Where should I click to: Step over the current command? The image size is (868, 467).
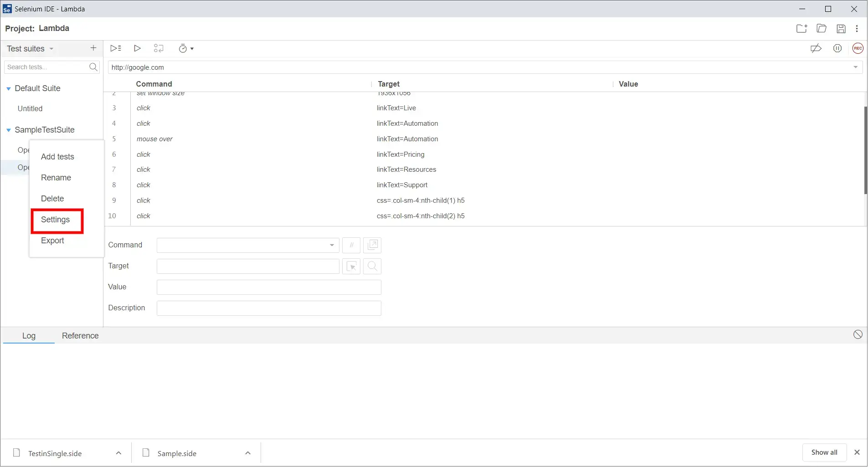[x=159, y=48]
